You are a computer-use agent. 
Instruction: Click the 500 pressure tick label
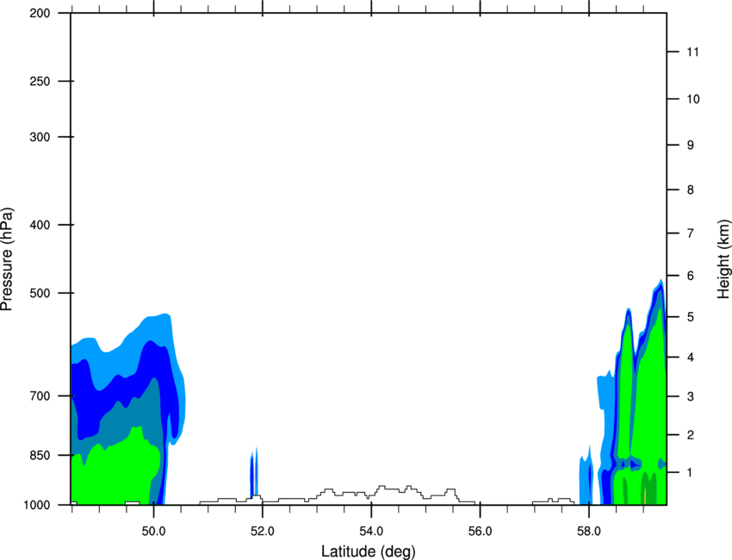40,293
